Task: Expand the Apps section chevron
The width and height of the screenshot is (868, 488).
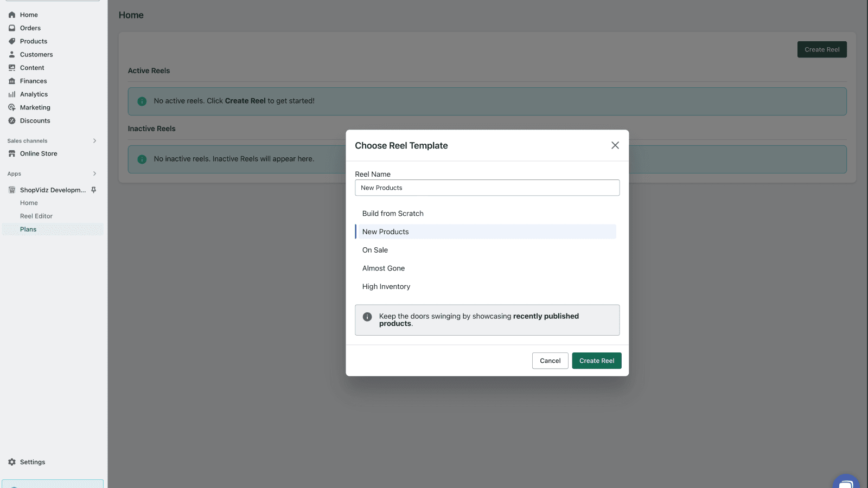Action: [x=95, y=174]
